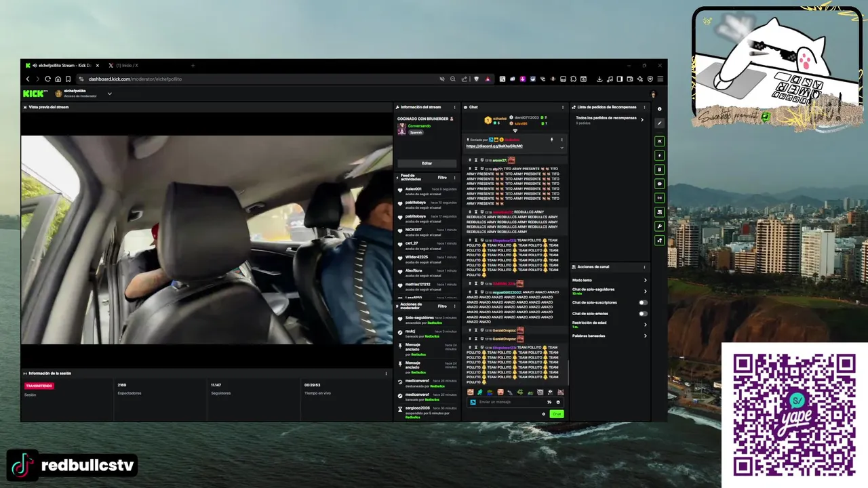
Task: Open Filtro in Acciones de moderador
Action: (442, 306)
